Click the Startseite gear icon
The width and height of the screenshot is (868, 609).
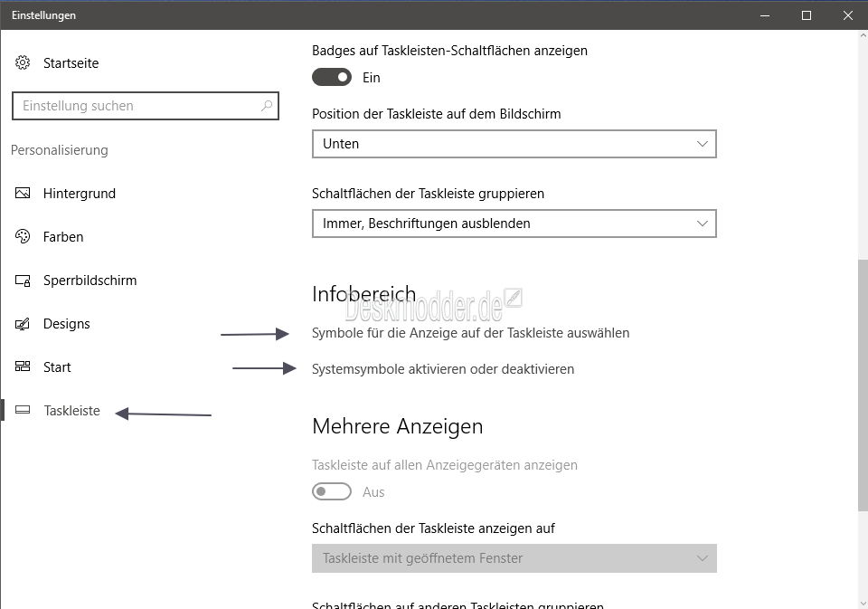[x=23, y=62]
